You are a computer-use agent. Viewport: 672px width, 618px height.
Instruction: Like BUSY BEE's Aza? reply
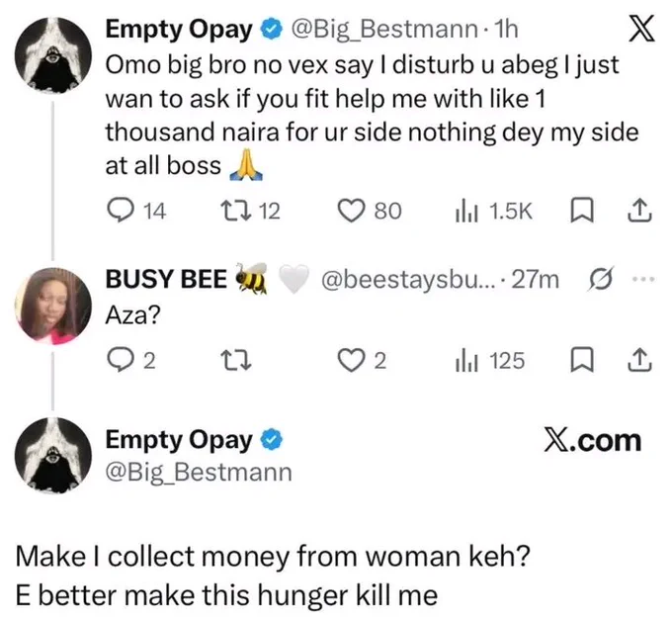(x=362, y=360)
